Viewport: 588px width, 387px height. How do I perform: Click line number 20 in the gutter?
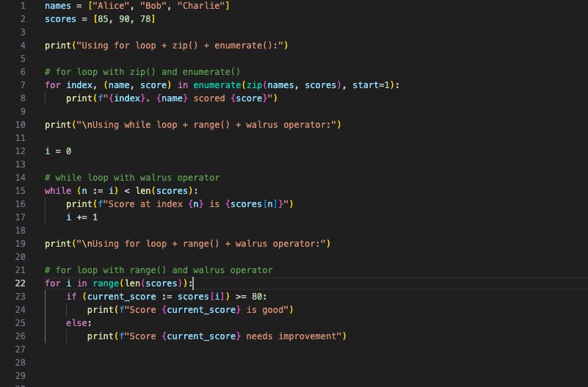[21, 257]
